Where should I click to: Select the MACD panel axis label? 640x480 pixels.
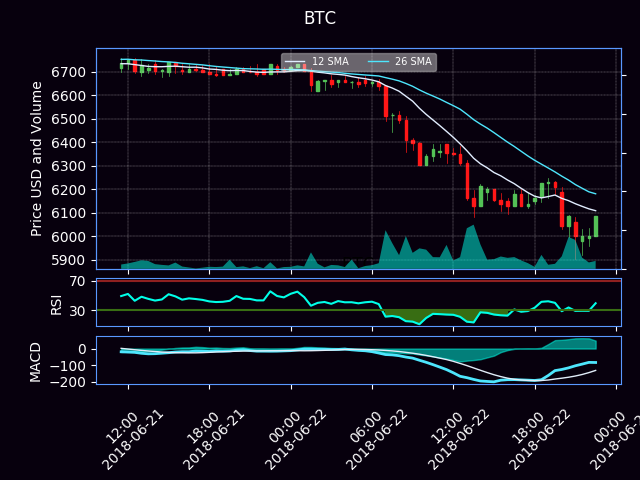pyautogui.click(x=37, y=361)
